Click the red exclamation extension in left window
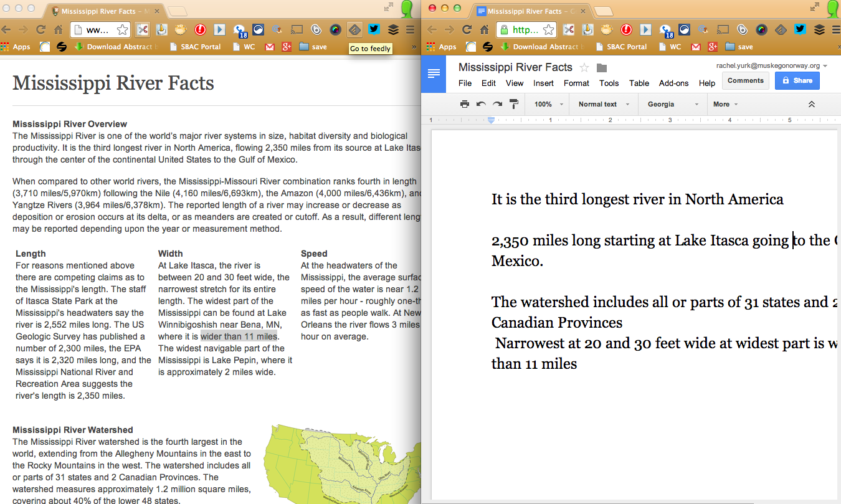 200,29
